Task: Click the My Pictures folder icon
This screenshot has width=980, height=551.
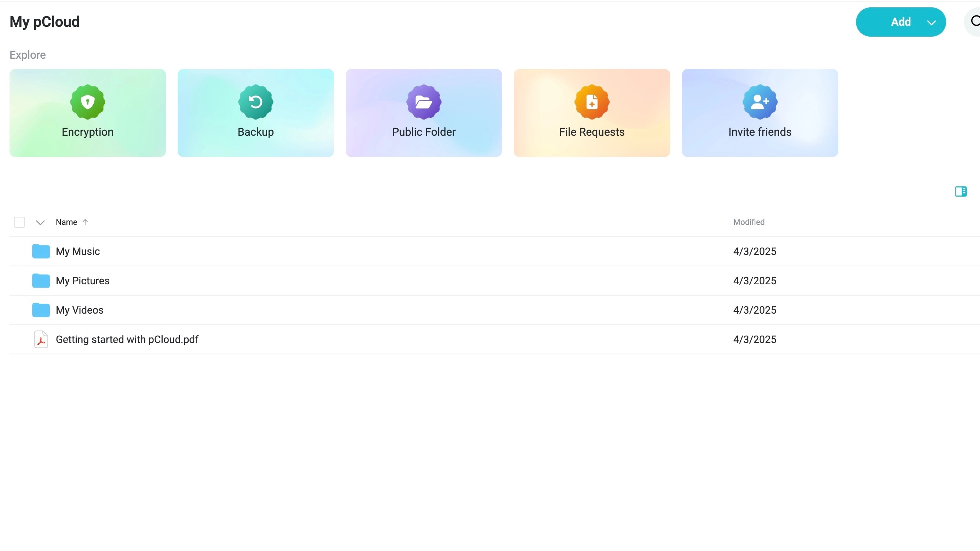Action: tap(41, 281)
